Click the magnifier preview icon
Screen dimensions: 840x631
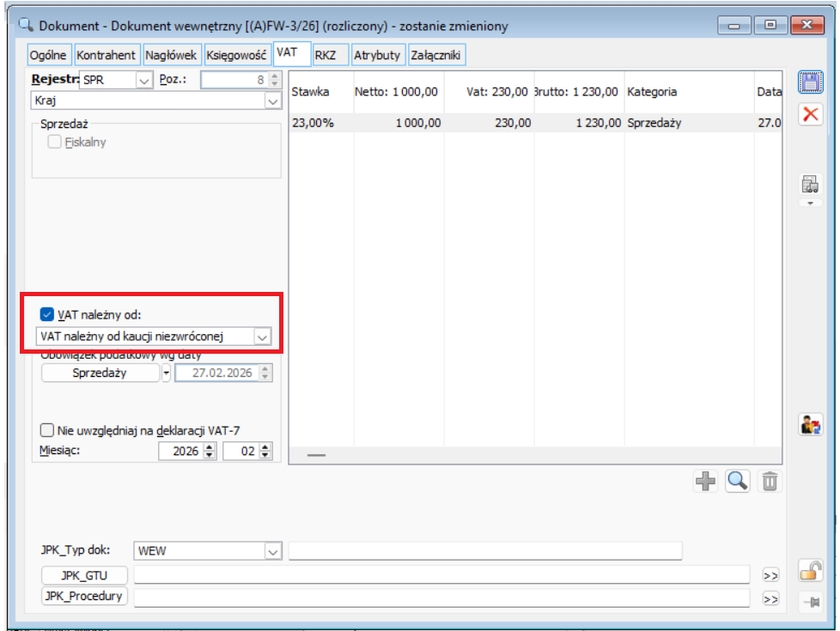[x=737, y=482]
